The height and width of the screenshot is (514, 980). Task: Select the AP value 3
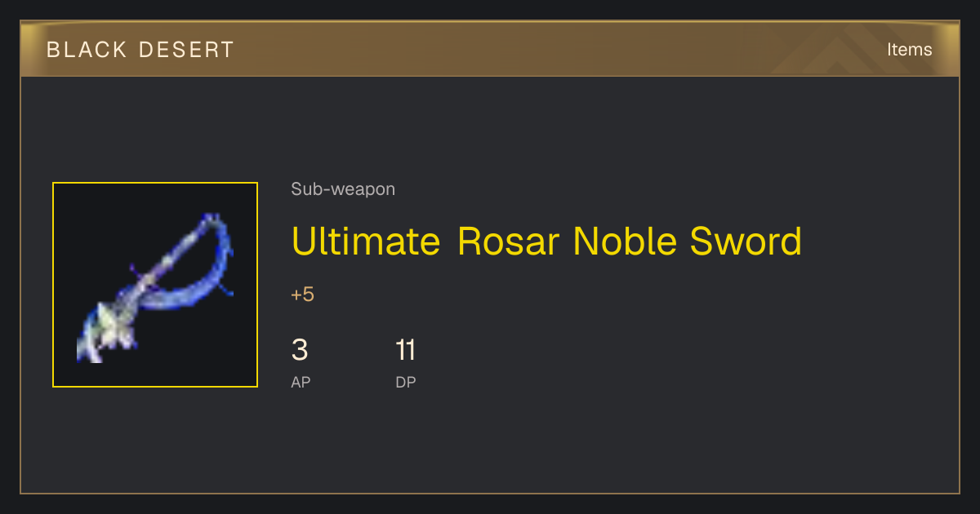click(300, 351)
